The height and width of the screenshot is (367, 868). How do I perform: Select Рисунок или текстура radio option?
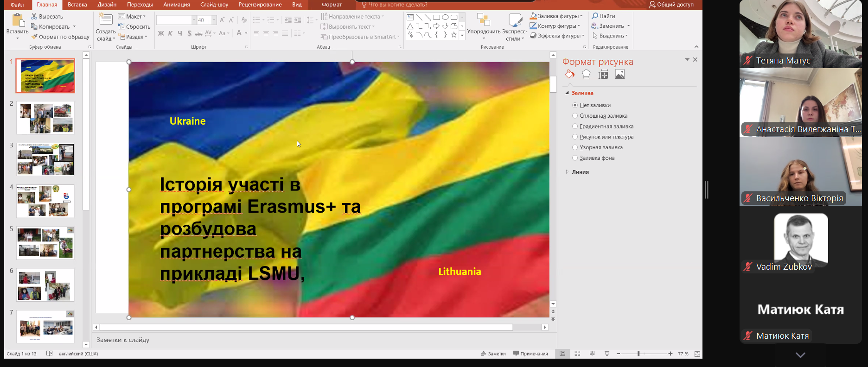click(x=603, y=137)
